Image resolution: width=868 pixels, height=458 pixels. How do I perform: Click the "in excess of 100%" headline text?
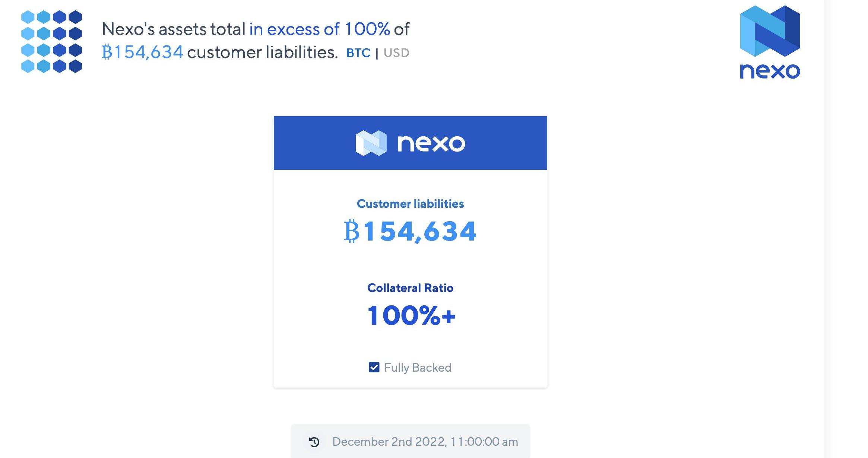(319, 29)
